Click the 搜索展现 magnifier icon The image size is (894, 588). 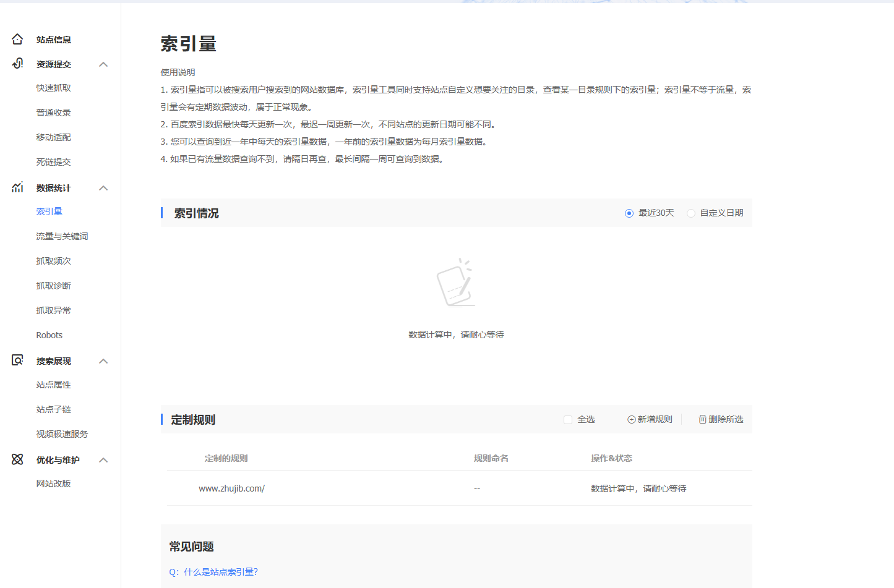17,360
